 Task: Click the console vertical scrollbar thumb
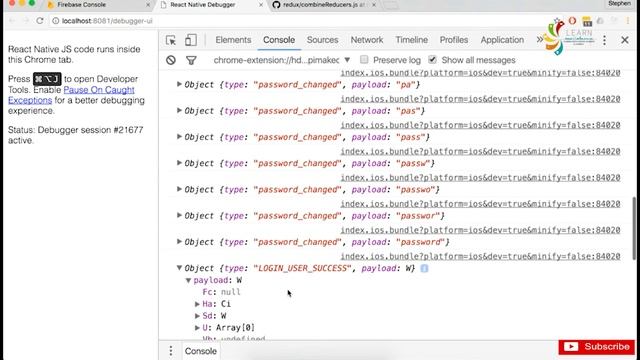pyautogui.click(x=633, y=228)
